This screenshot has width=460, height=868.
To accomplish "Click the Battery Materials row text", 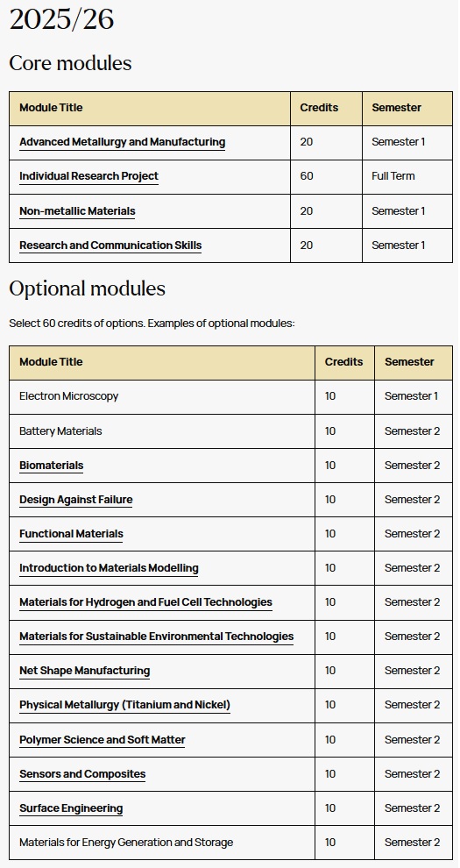I will [x=60, y=431].
